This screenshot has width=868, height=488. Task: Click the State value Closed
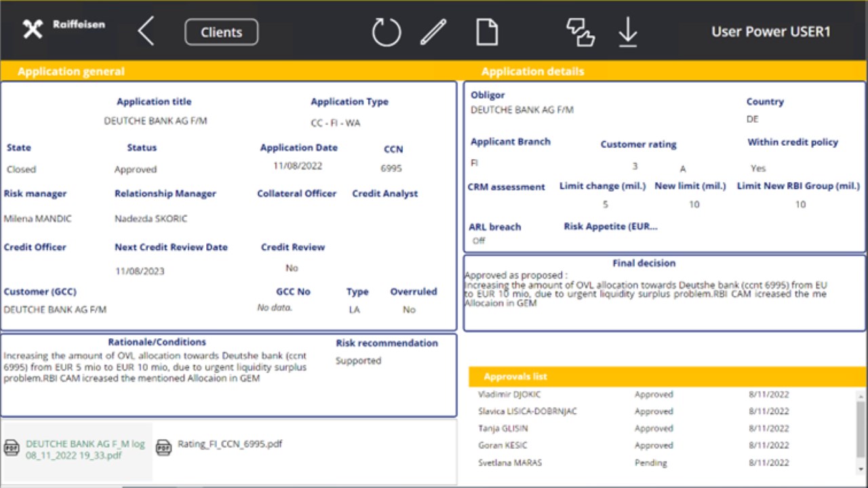coord(21,169)
